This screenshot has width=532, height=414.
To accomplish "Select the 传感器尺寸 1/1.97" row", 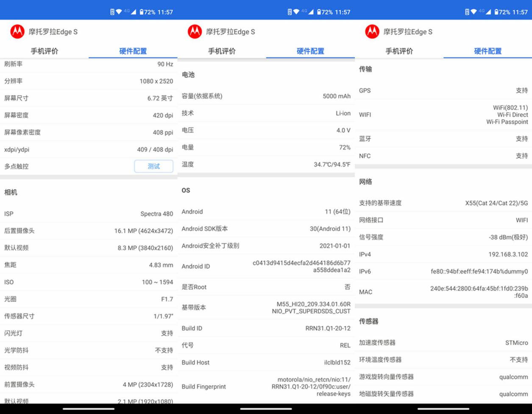I will pos(89,316).
